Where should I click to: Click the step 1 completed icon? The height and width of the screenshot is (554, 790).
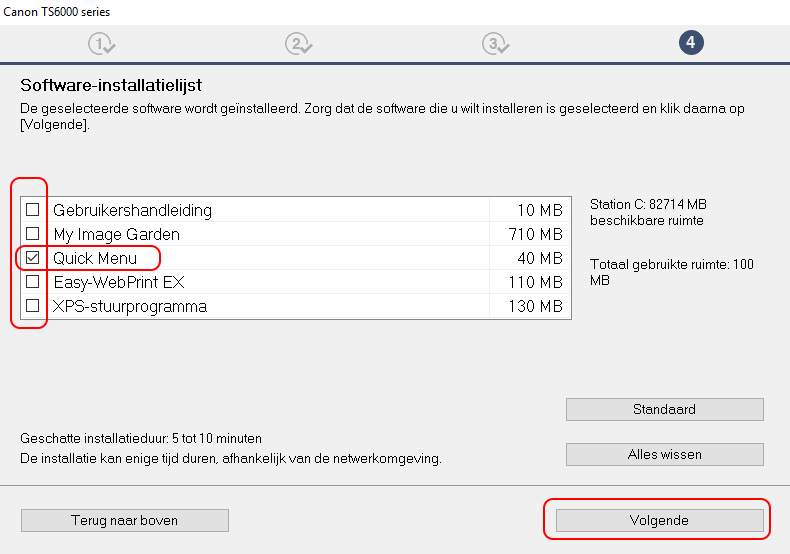tap(101, 43)
